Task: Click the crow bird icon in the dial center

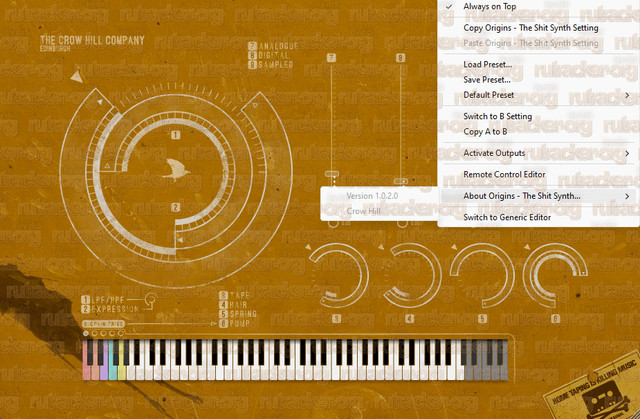Action: tap(176, 169)
